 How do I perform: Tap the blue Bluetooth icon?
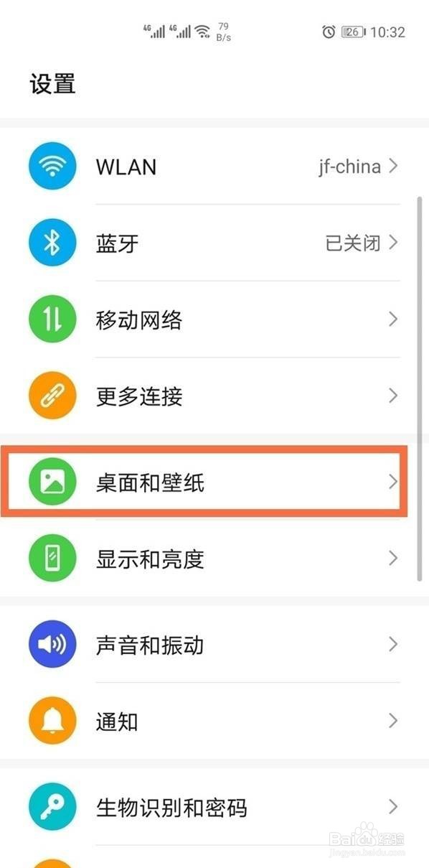52,243
